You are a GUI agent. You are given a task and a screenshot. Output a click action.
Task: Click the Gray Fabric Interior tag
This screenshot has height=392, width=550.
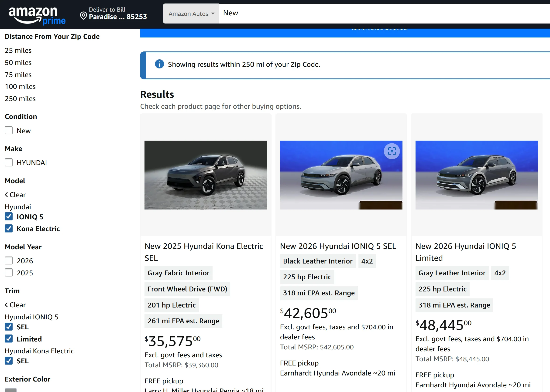pos(178,273)
